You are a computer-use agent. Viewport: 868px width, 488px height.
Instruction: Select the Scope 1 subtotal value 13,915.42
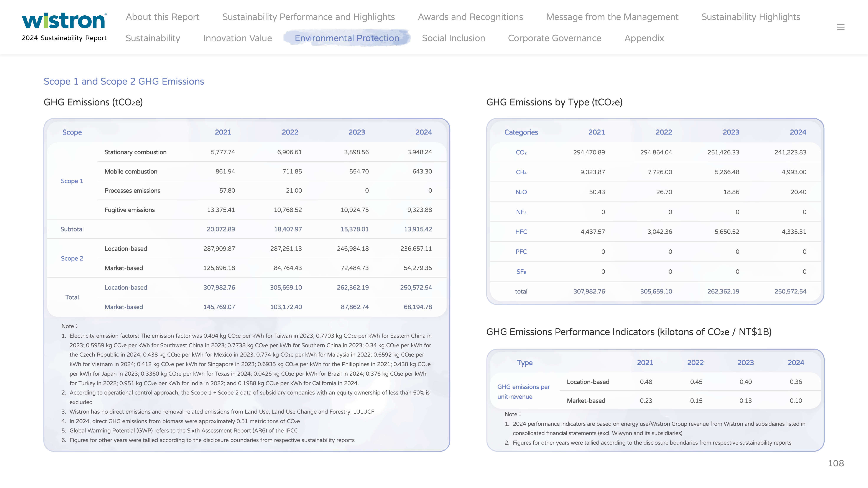tap(418, 229)
